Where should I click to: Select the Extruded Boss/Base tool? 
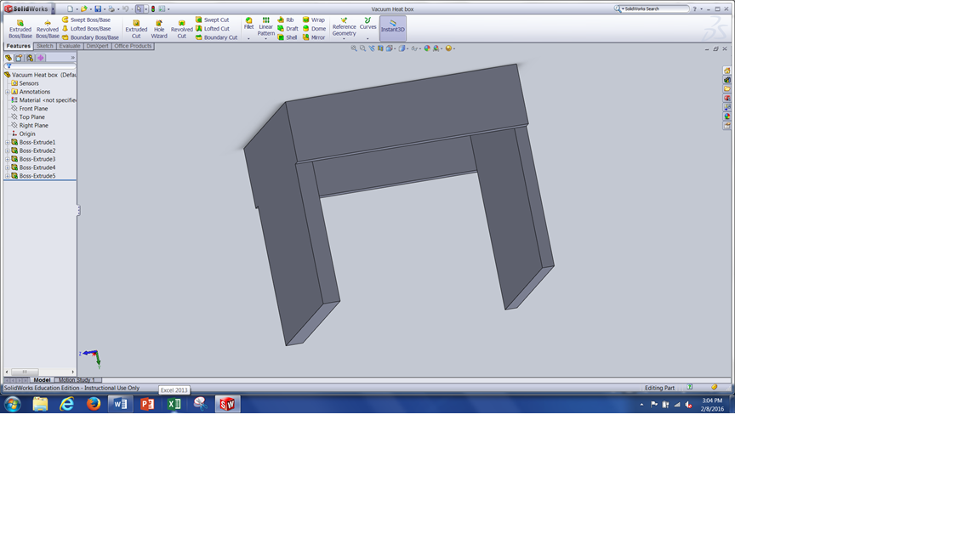pos(20,29)
